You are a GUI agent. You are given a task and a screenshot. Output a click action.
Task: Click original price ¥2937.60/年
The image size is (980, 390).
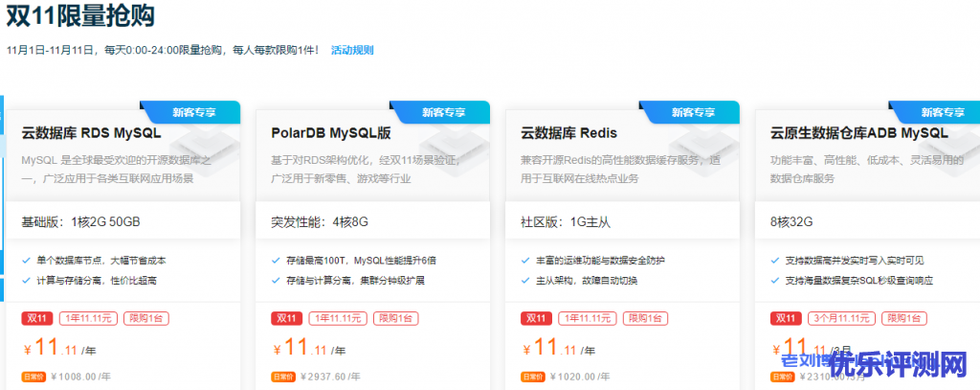coord(330,377)
